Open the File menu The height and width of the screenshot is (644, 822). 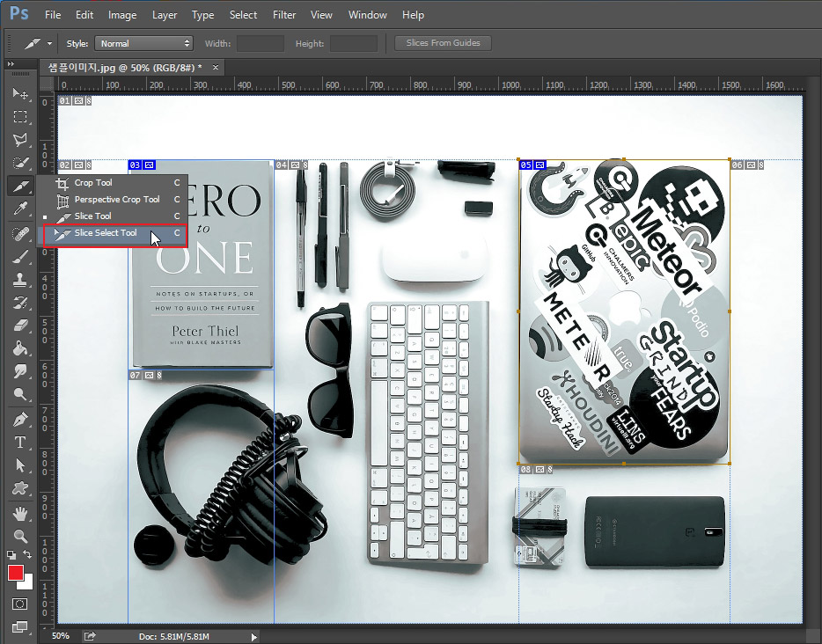click(53, 15)
